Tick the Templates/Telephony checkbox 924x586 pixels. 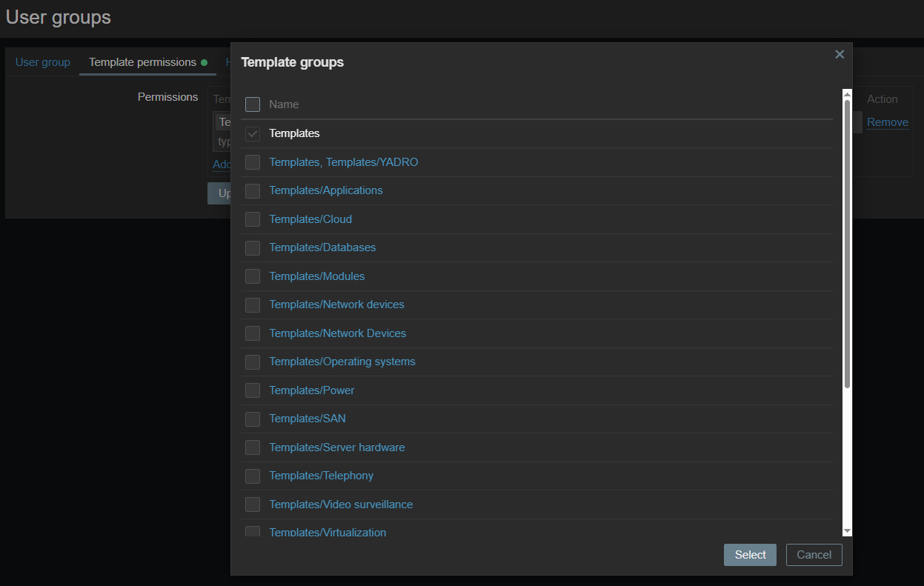tap(253, 476)
